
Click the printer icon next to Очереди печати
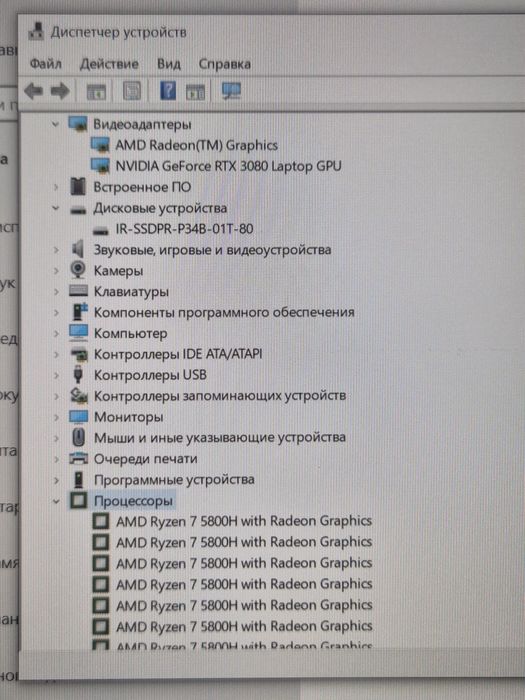click(x=79, y=458)
